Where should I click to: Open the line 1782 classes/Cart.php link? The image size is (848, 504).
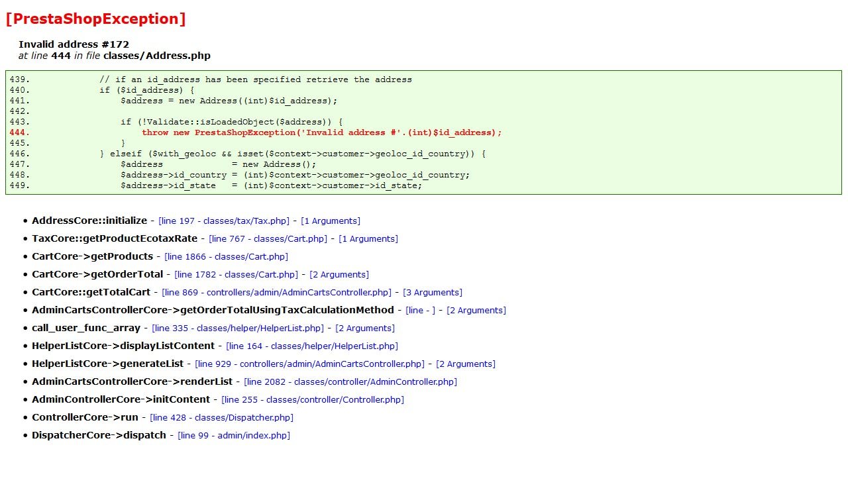point(237,275)
